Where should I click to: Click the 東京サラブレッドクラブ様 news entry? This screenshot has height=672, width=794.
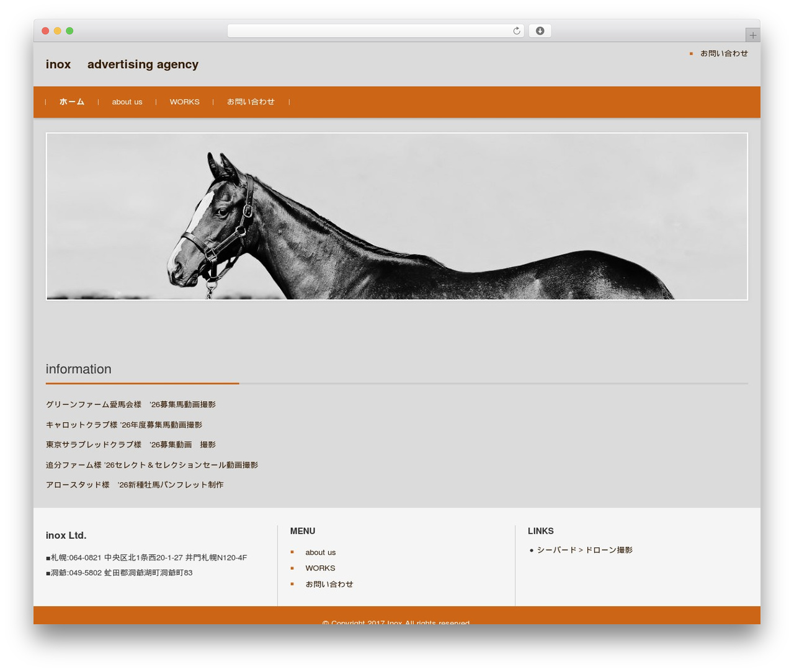point(131,444)
